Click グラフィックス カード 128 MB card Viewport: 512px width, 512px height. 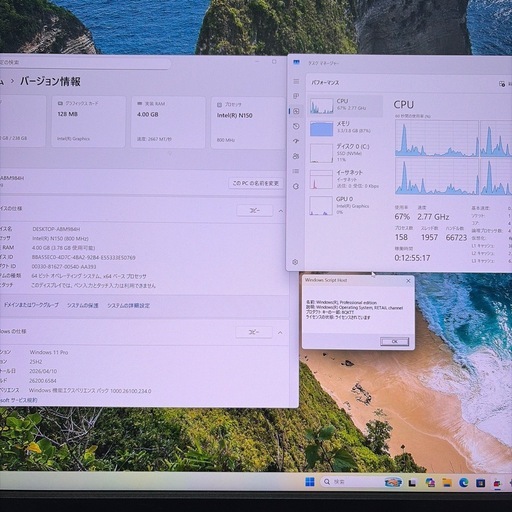coord(88,122)
